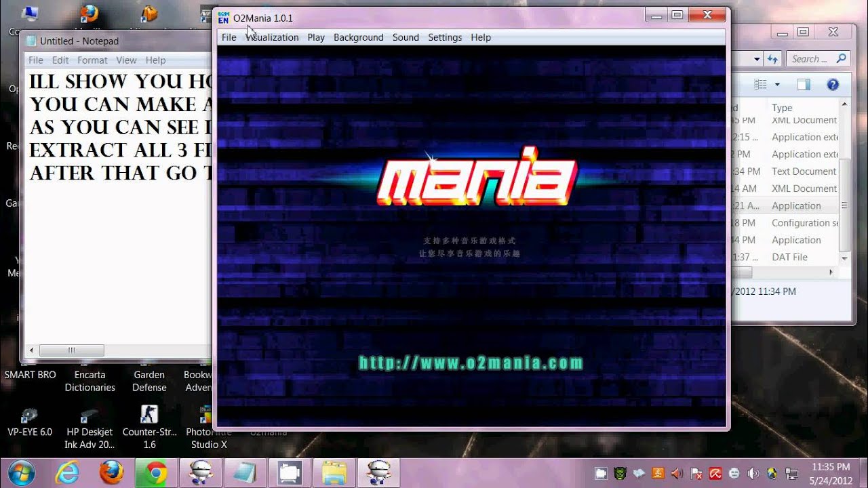
Task: Open the Visualization menu in O2Mania
Action: tap(272, 37)
